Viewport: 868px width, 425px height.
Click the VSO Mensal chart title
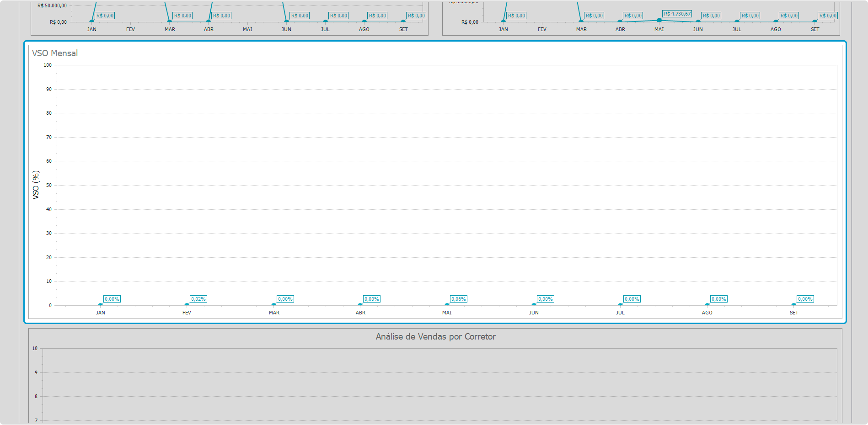click(55, 53)
